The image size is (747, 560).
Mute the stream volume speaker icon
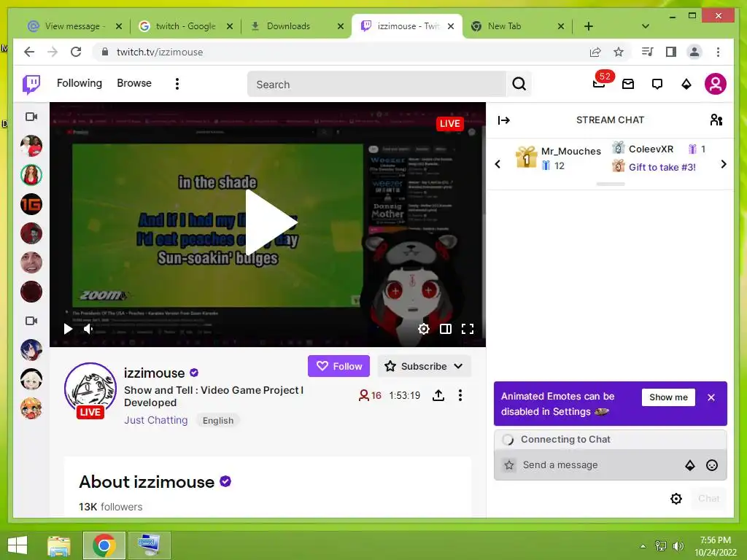point(88,329)
